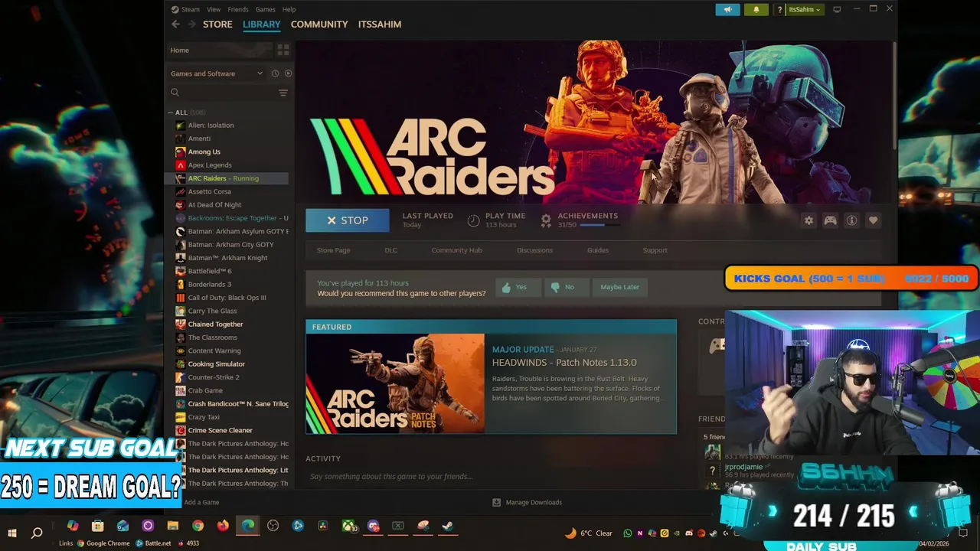The image size is (980, 551).
Task: Open the Community Hub link
Action: click(x=456, y=250)
